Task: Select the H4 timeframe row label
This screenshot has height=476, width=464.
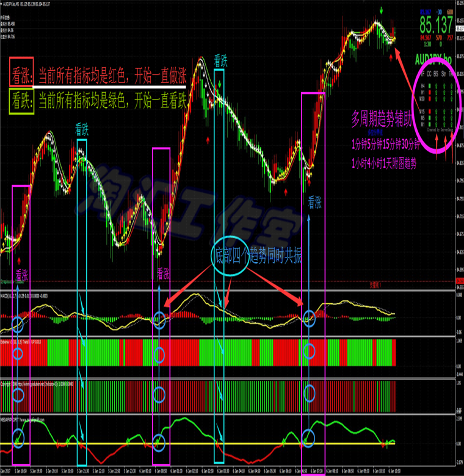Action: click(x=423, y=86)
